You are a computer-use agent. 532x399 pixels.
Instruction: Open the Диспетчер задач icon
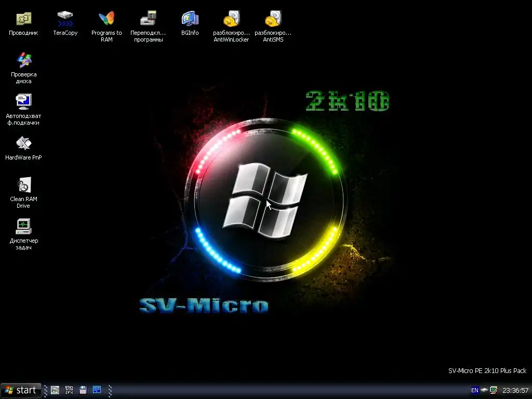(x=23, y=234)
